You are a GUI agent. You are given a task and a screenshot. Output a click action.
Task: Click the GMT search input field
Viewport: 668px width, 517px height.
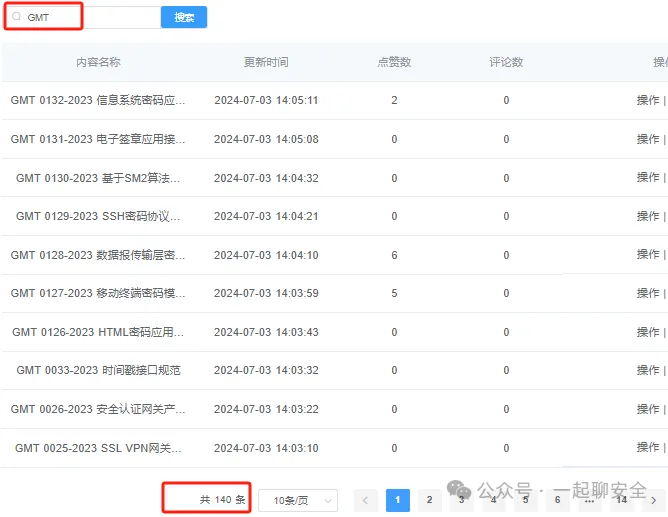click(90, 17)
